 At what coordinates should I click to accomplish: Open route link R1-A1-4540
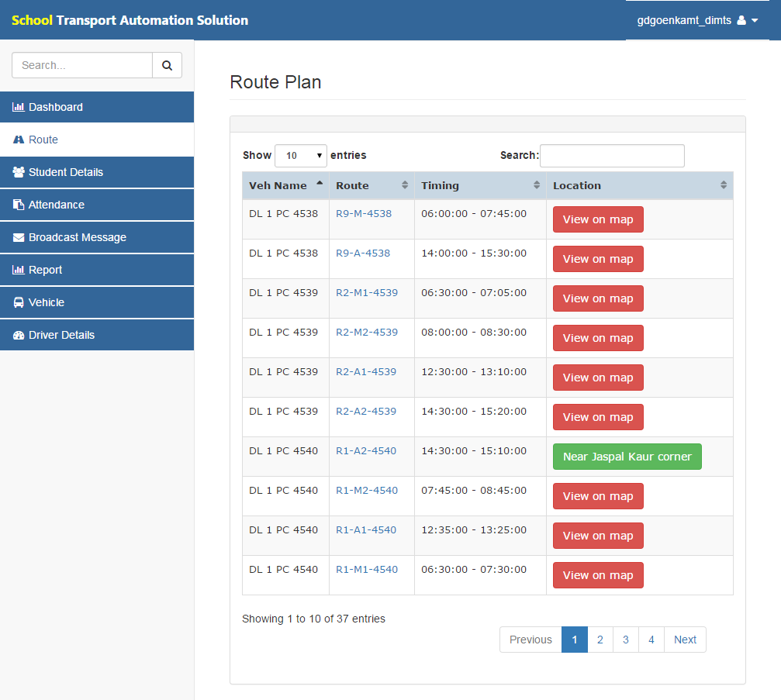pyautogui.click(x=366, y=529)
